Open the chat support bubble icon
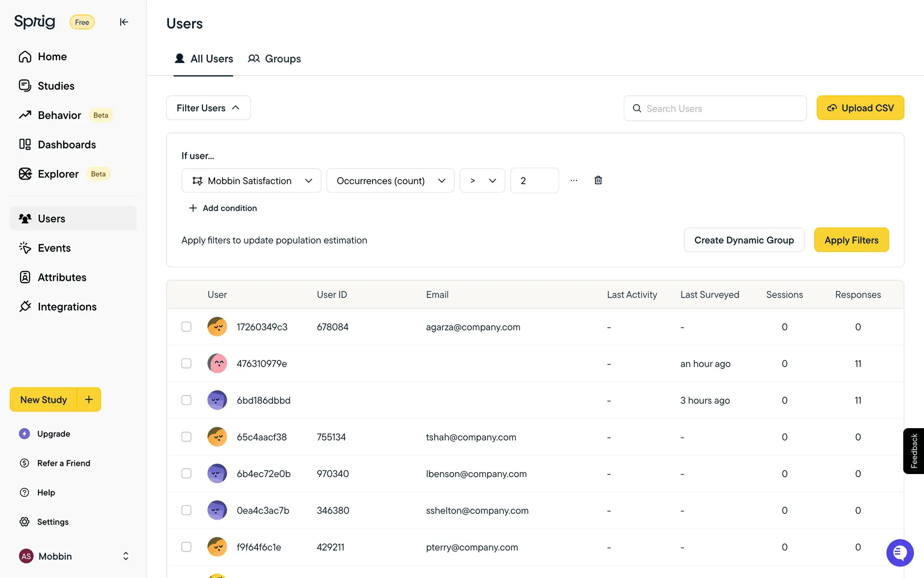Viewport: 924px width, 578px height. click(899, 552)
